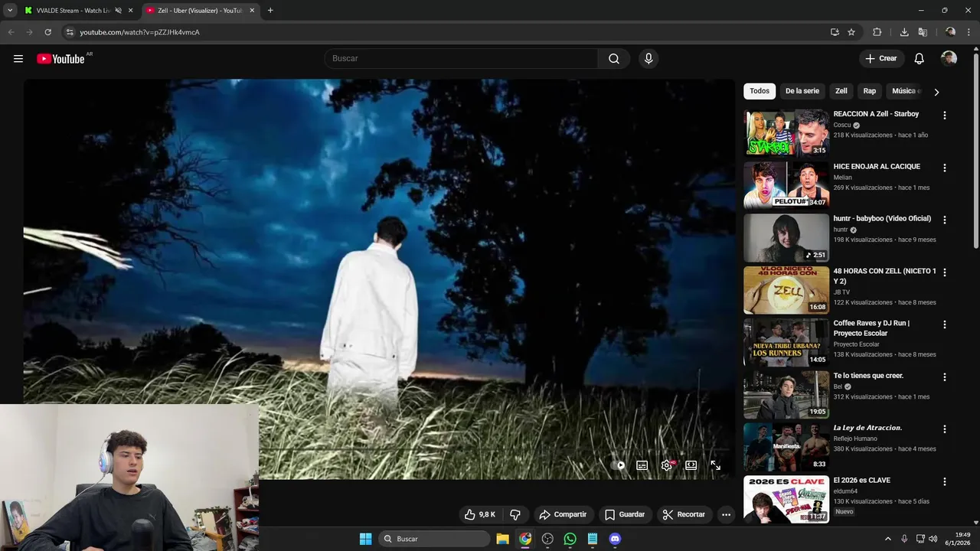
Task: Open Discord from taskbar
Action: 615,539
